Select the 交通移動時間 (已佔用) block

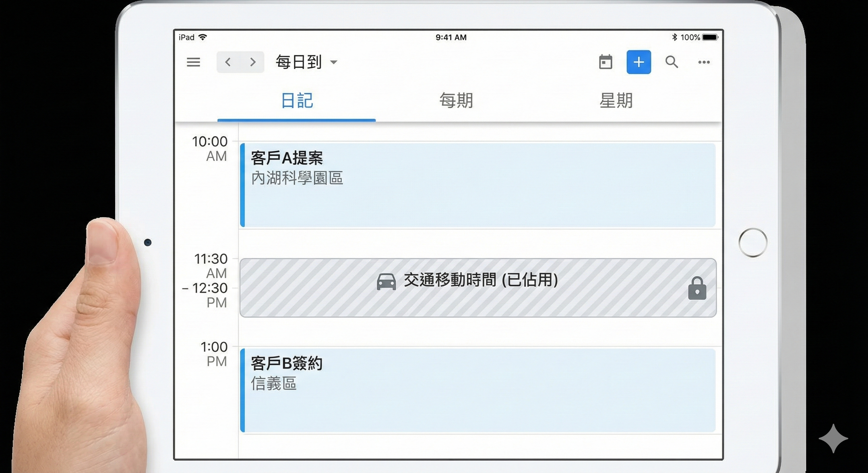(478, 288)
